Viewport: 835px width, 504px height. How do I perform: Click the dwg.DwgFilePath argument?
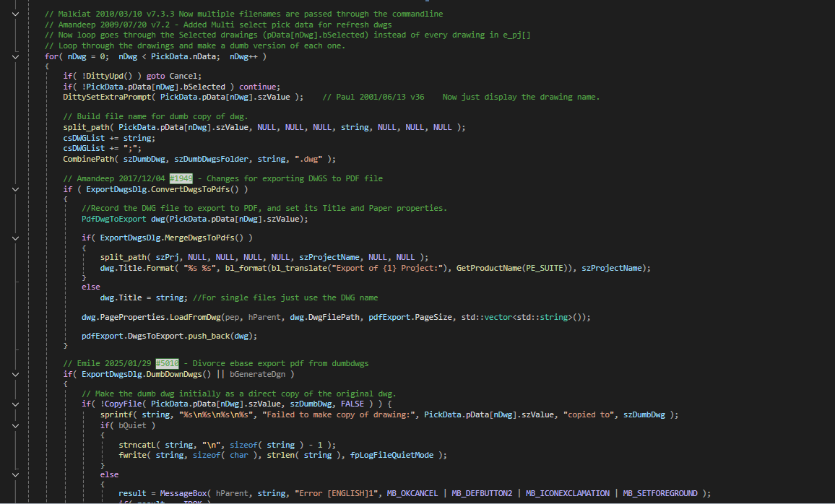pyautogui.click(x=324, y=317)
